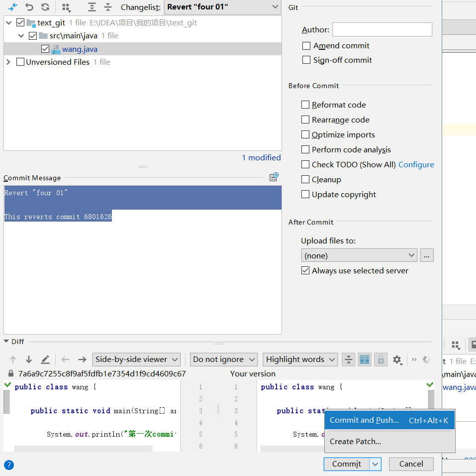Expand the Unversioned Files node
Viewport: 476px width, 476px height.
[x=8, y=62]
